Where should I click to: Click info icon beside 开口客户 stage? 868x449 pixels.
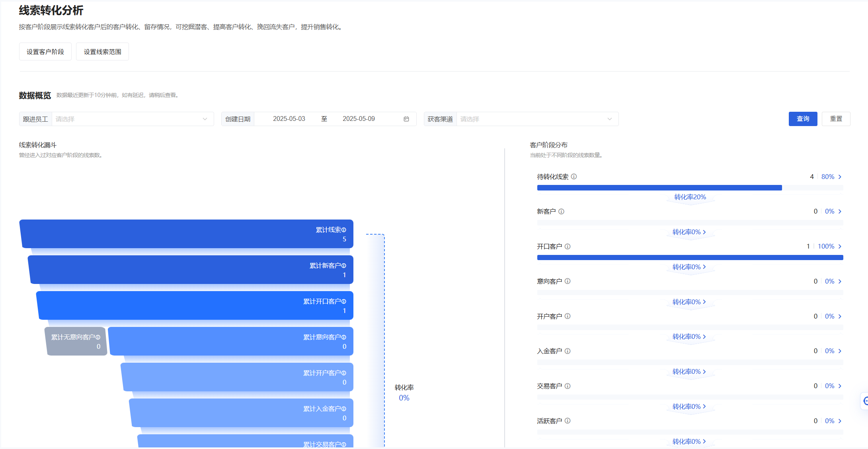pos(568,247)
